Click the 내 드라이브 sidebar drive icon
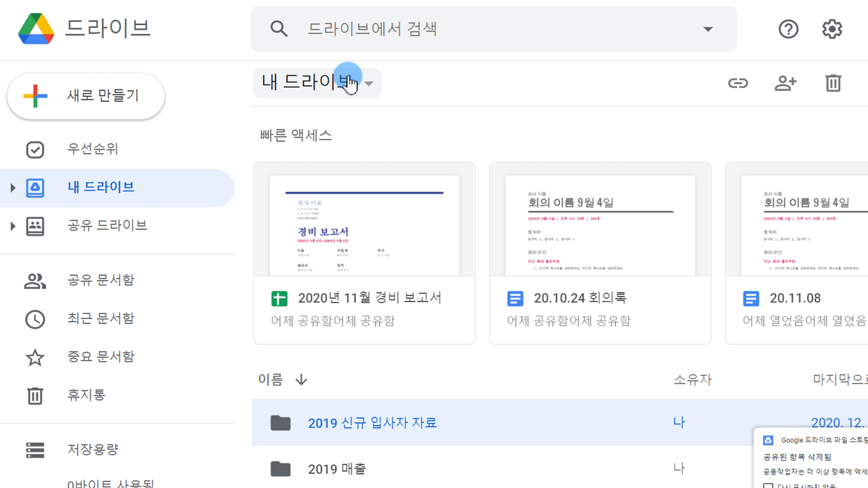The height and width of the screenshot is (488, 868). click(35, 188)
